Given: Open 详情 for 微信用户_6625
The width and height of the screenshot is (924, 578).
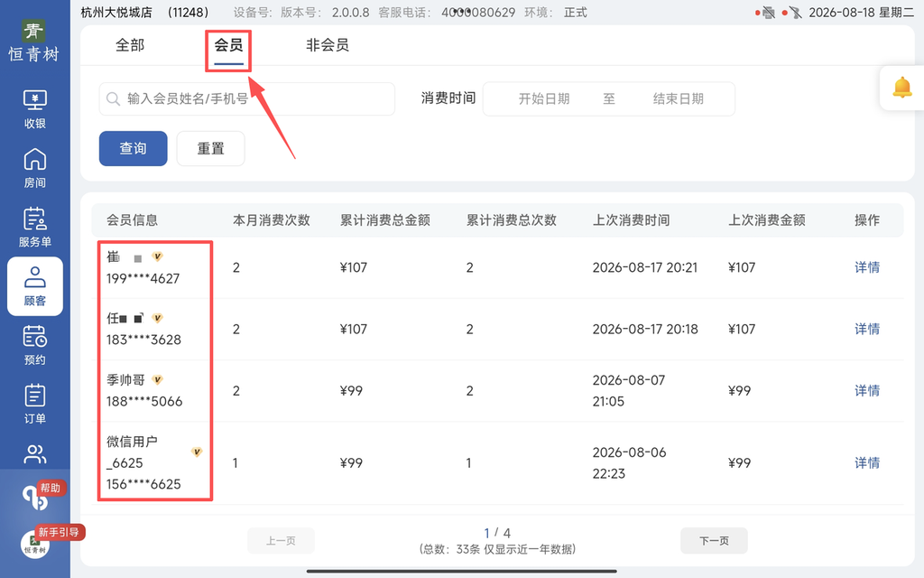Looking at the screenshot, I should (867, 463).
